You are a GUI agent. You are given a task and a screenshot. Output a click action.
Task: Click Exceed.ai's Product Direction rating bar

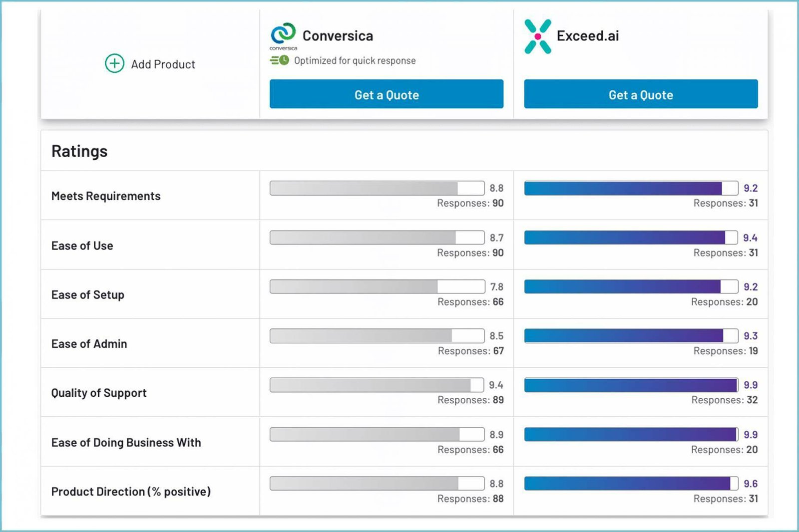tap(631, 484)
